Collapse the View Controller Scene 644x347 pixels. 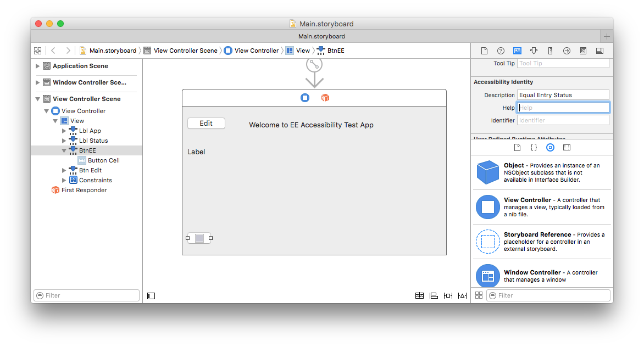click(38, 99)
